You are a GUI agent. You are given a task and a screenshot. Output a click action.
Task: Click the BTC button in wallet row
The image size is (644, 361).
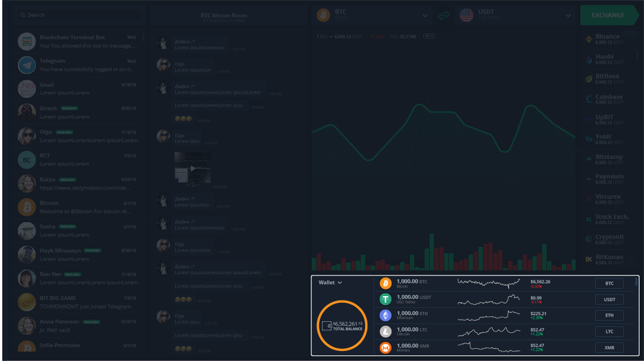[x=609, y=284]
